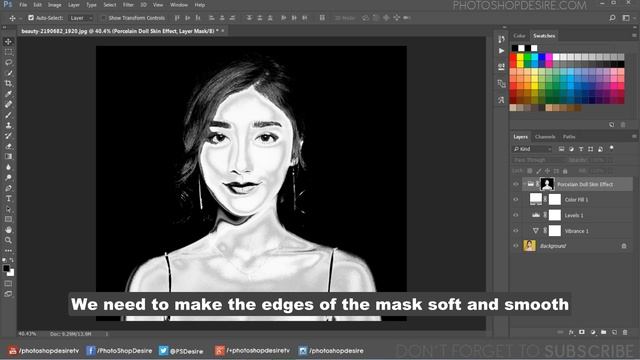Open the Layers panel options menu

tap(634, 137)
